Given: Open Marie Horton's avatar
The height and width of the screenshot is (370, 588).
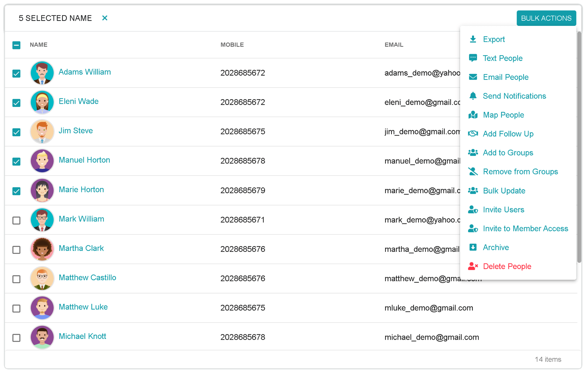Looking at the screenshot, I should click(42, 190).
